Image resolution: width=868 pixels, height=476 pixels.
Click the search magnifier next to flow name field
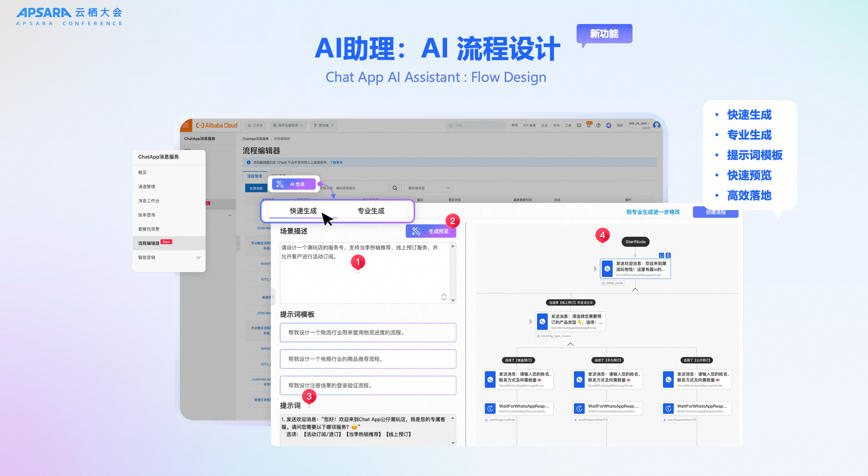coord(395,188)
